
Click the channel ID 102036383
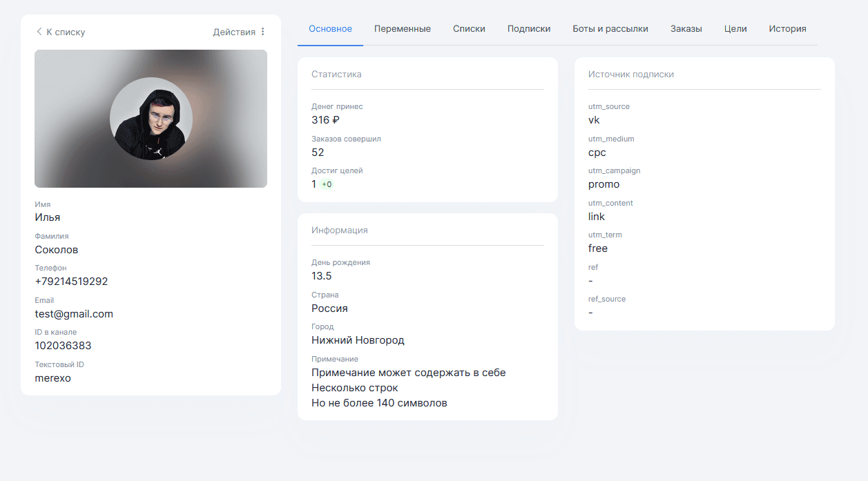[x=63, y=346]
